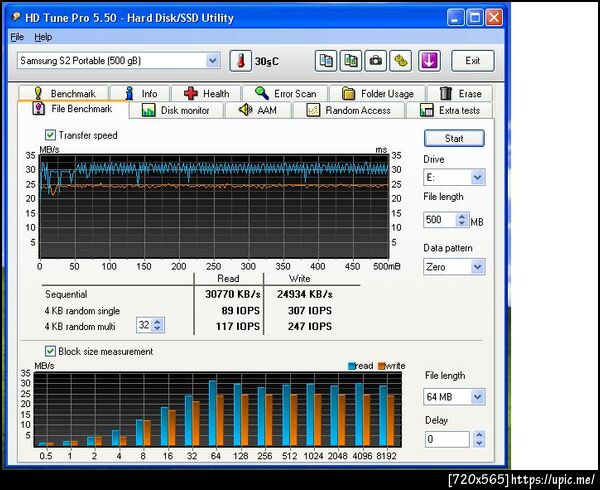Close the HD Tune Pro window
This screenshot has height=490, width=600.
coord(494,18)
